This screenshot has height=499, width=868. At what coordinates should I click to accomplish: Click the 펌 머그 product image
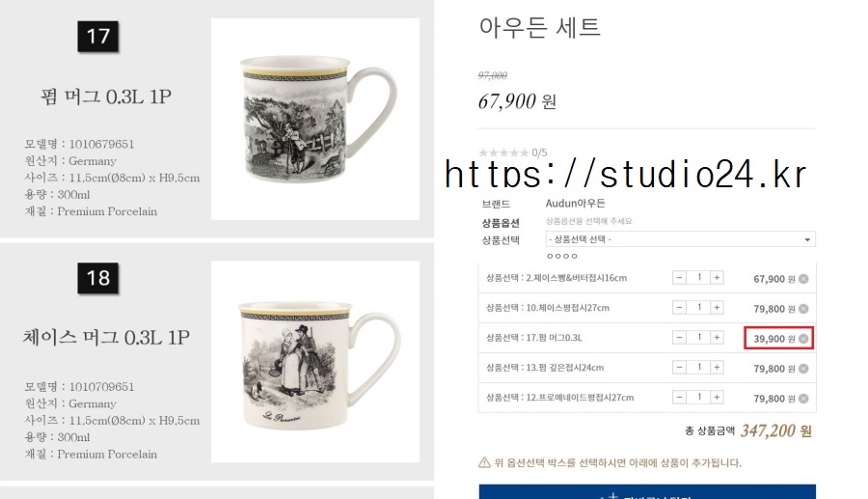[315, 119]
